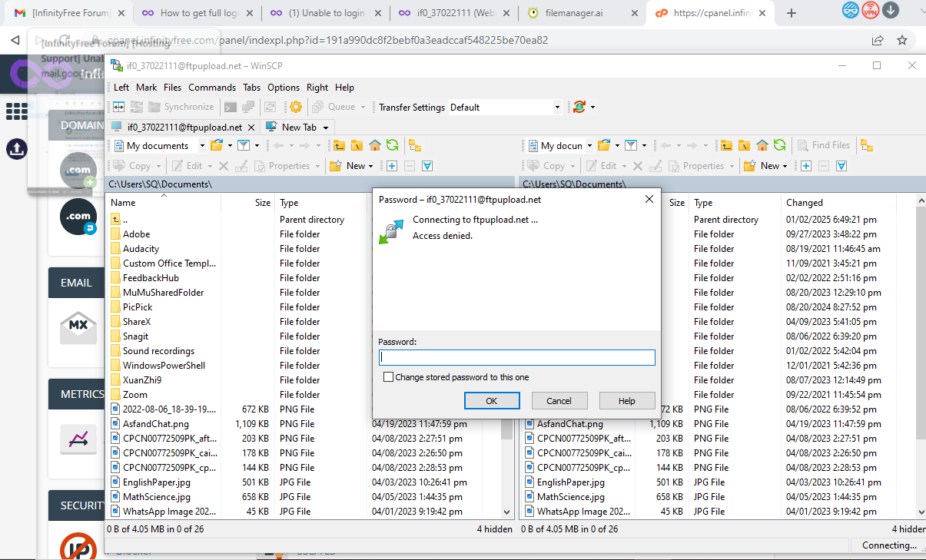
Task: Open the Preferences gear icon
Action: [x=295, y=107]
